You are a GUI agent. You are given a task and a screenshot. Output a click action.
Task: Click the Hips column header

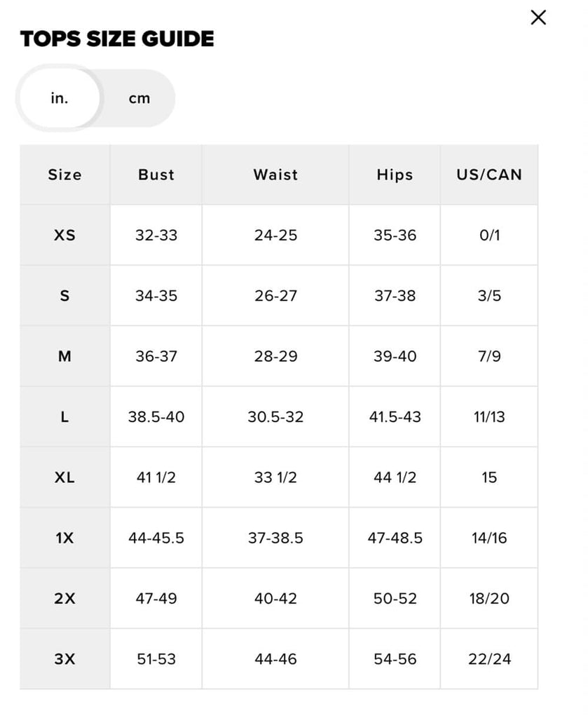click(x=394, y=175)
